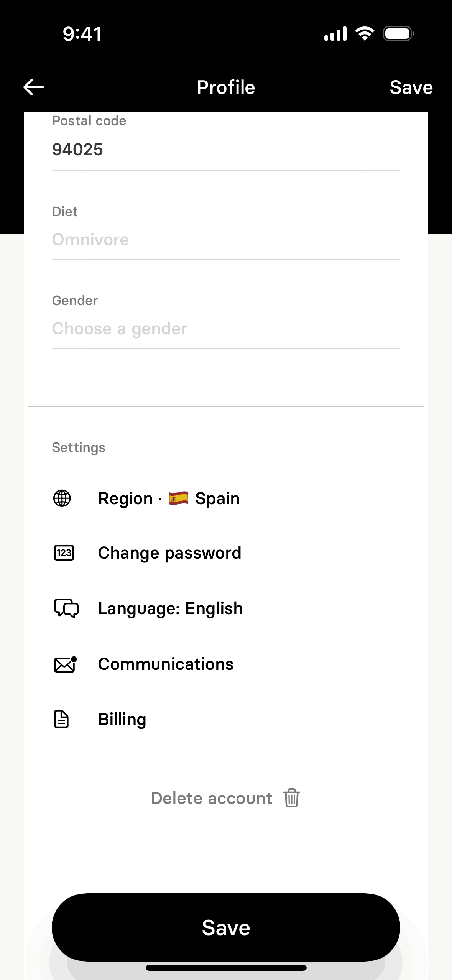Screen dimensions: 452x980
Task: Tap the Profile header title
Action: 226,87
